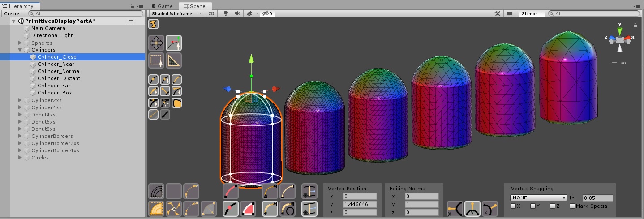Toggle hidden objects visibility counter
Viewport: 644px width, 219px height.
coord(267,13)
